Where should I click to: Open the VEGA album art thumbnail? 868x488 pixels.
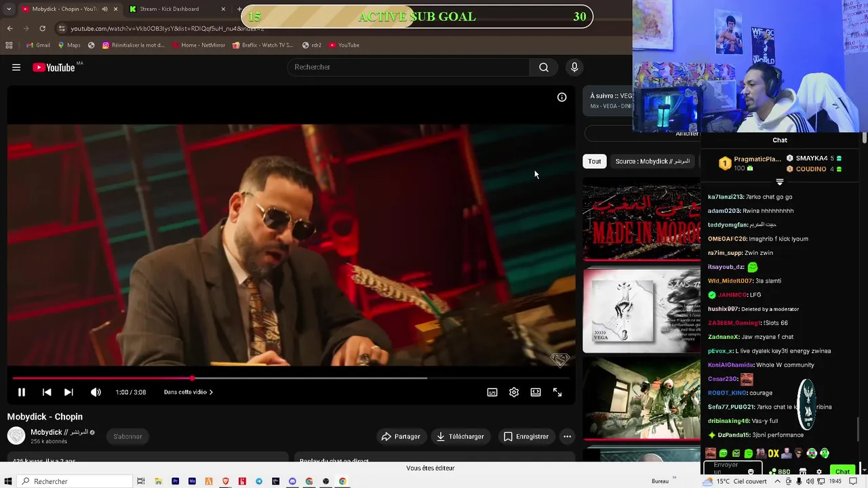(x=642, y=311)
